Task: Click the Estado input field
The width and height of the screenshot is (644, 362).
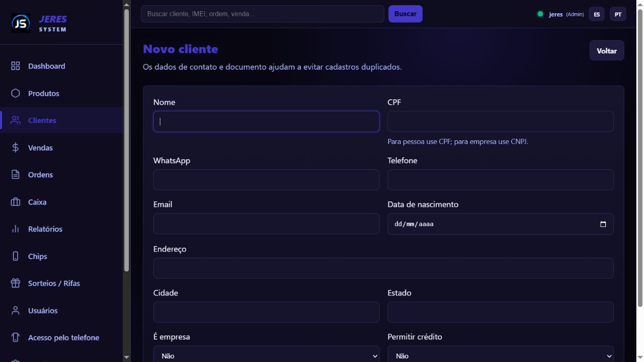Action: [500, 312]
